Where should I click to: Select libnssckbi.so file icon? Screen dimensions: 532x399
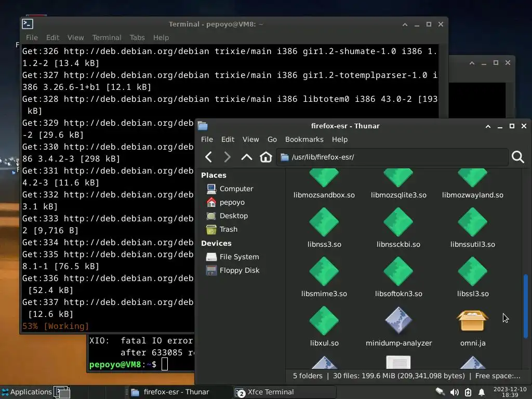(398, 222)
